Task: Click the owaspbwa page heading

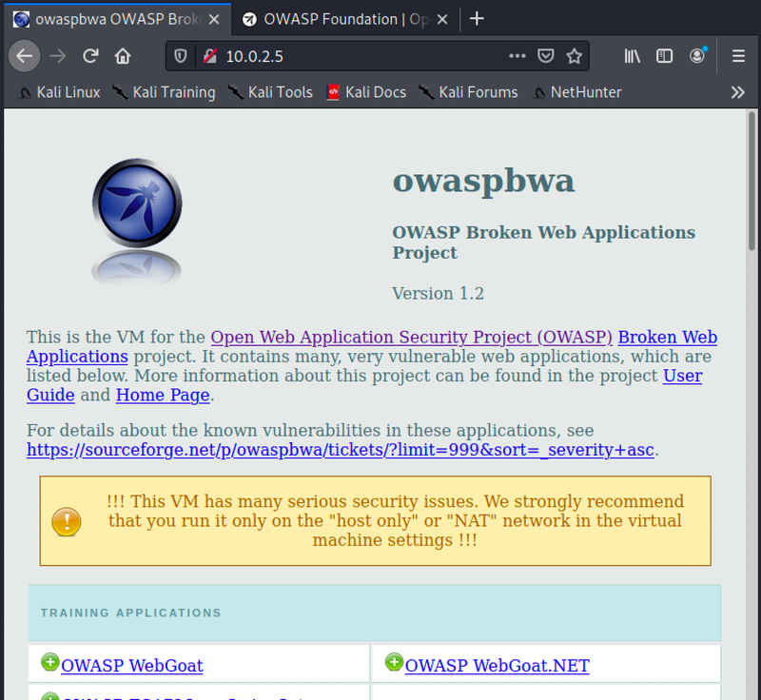Action: tap(483, 181)
